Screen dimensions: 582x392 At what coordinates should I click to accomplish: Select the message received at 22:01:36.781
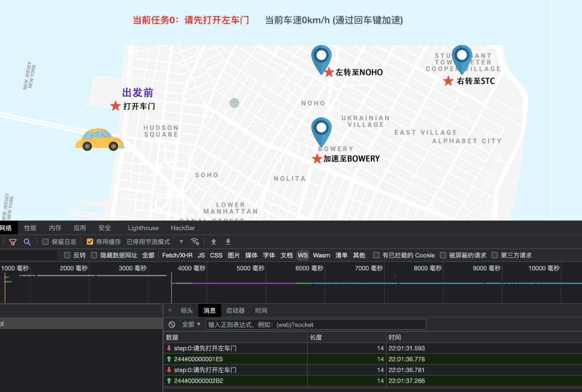372,370
